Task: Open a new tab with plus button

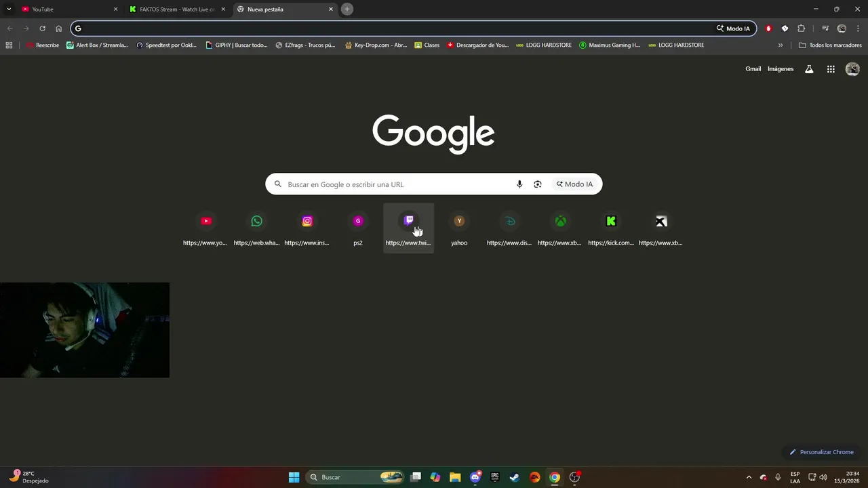Action: [x=347, y=9]
